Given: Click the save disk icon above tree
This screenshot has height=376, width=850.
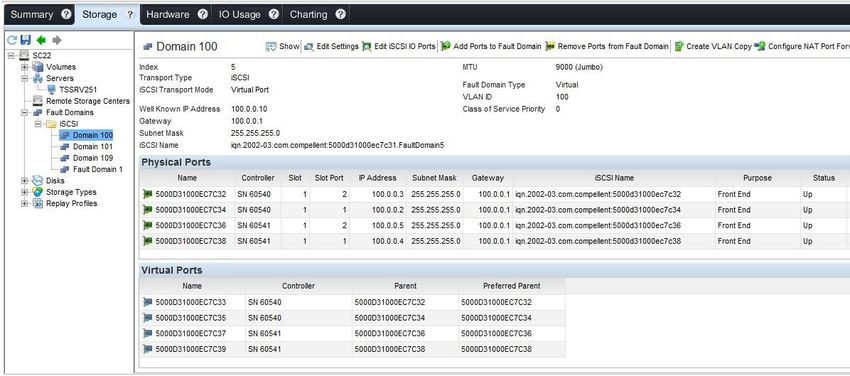Looking at the screenshot, I should click(25, 40).
